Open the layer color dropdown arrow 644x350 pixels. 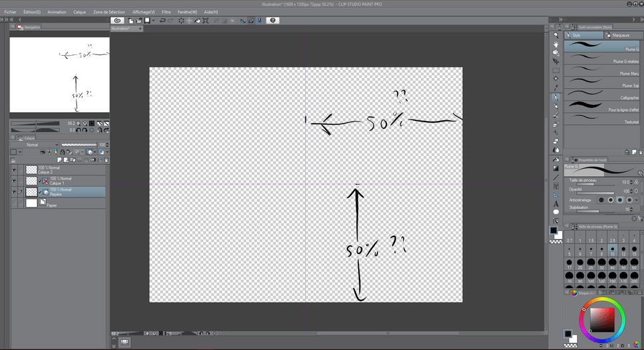click(19, 152)
